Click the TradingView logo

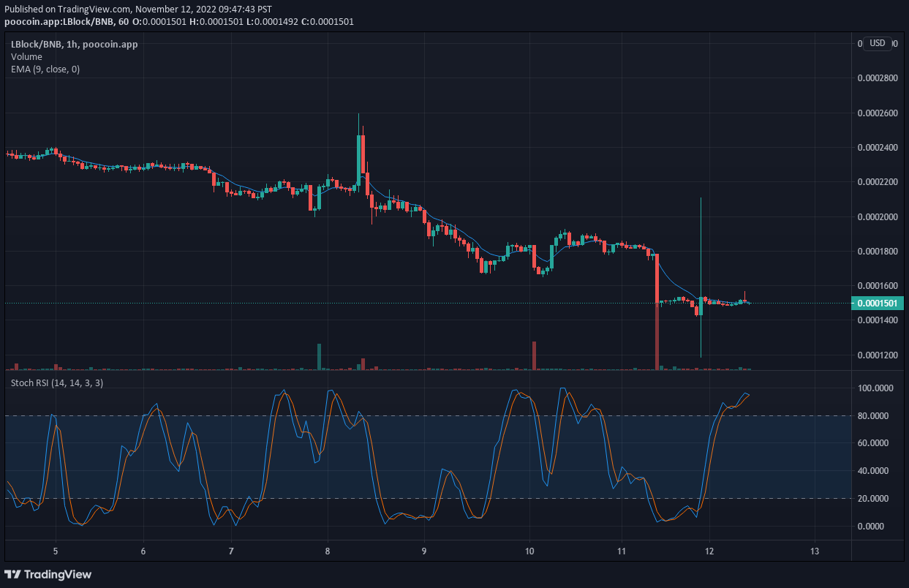pyautogui.click(x=48, y=574)
